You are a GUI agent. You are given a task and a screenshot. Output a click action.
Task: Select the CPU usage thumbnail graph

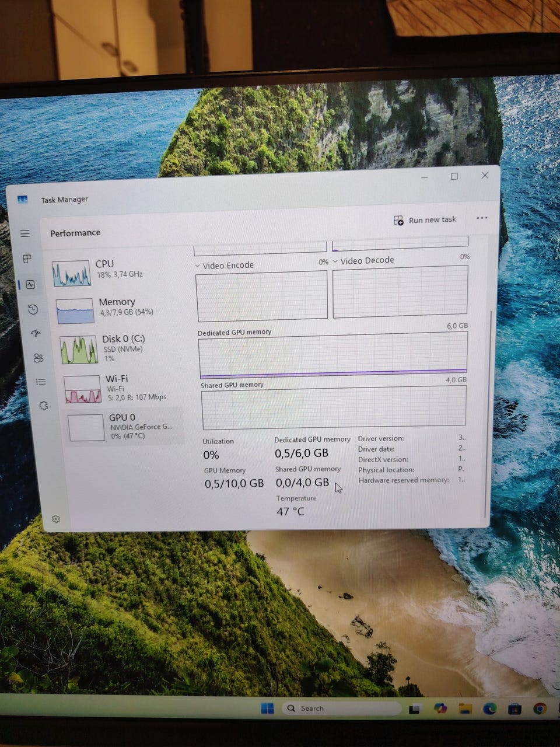coord(72,273)
